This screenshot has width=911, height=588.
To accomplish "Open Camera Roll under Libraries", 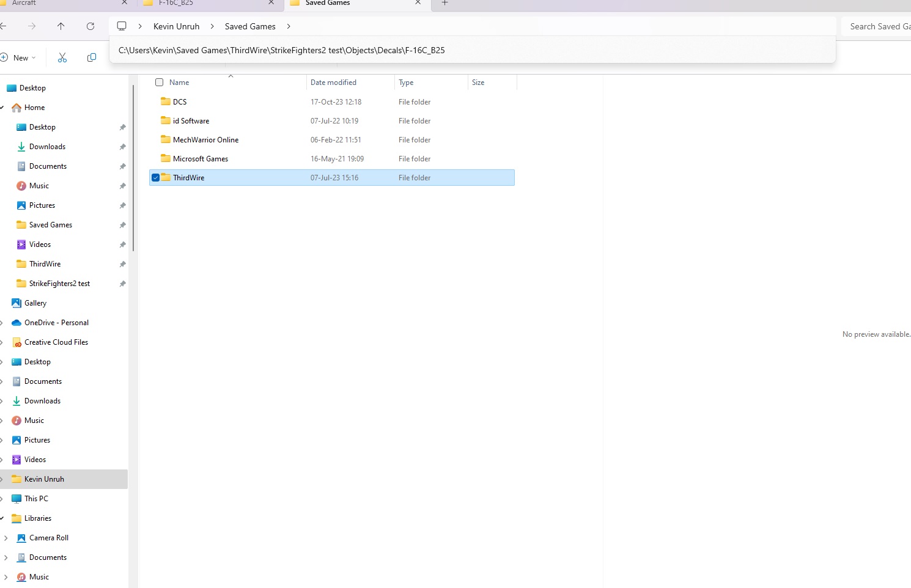I will click(x=49, y=538).
